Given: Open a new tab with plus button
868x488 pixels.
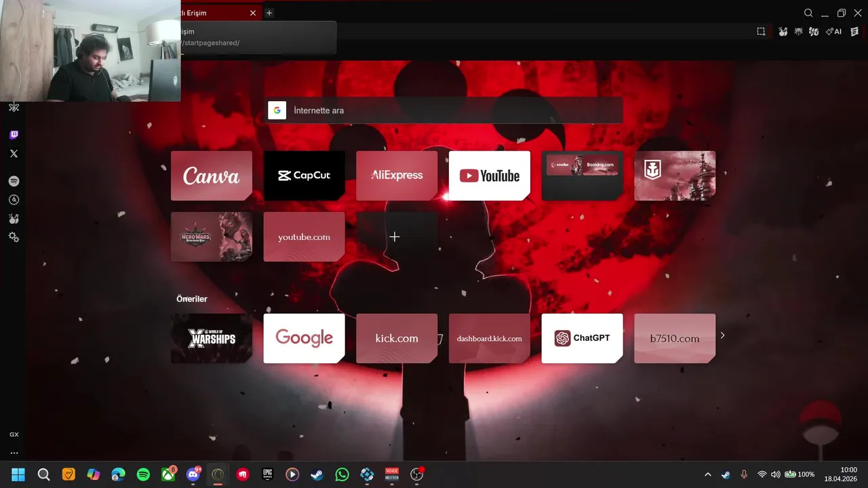Looking at the screenshot, I should pyautogui.click(x=269, y=13).
